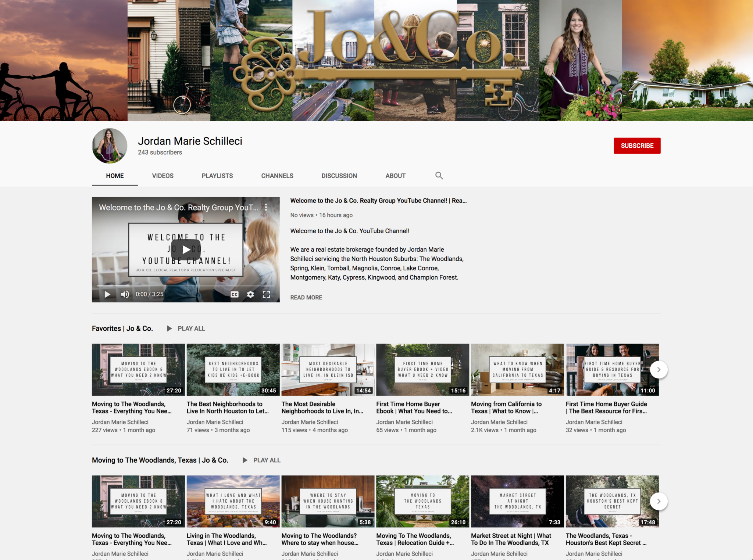Open Moving To The Woodlands 26:10 thumbnail
The height and width of the screenshot is (560, 753).
click(x=422, y=501)
